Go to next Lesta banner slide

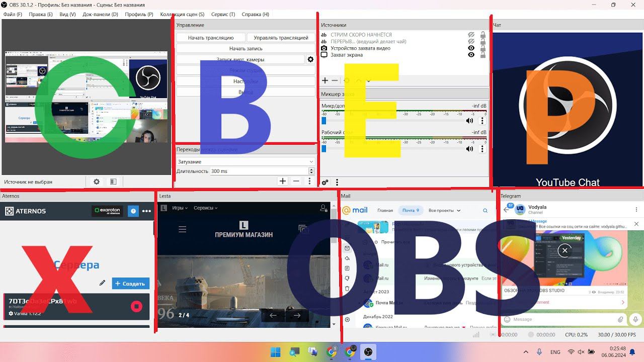pyautogui.click(x=297, y=315)
